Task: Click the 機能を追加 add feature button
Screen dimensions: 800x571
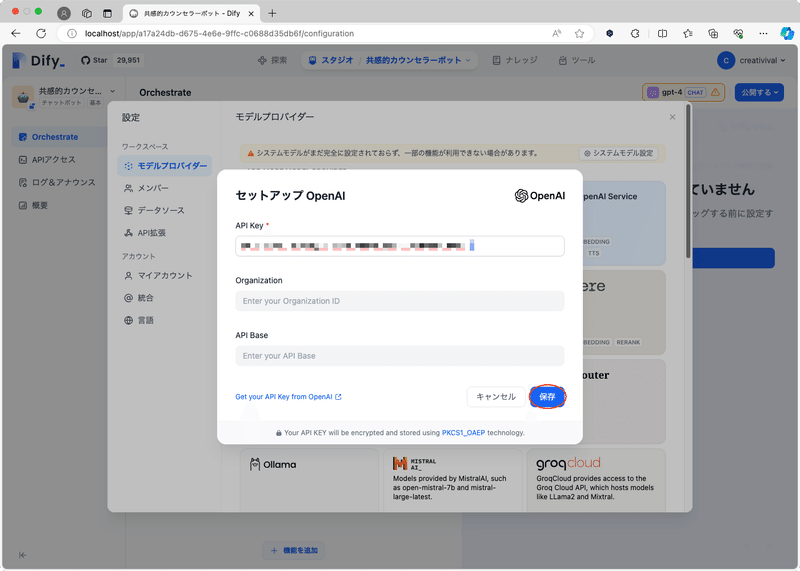Action: [x=294, y=550]
